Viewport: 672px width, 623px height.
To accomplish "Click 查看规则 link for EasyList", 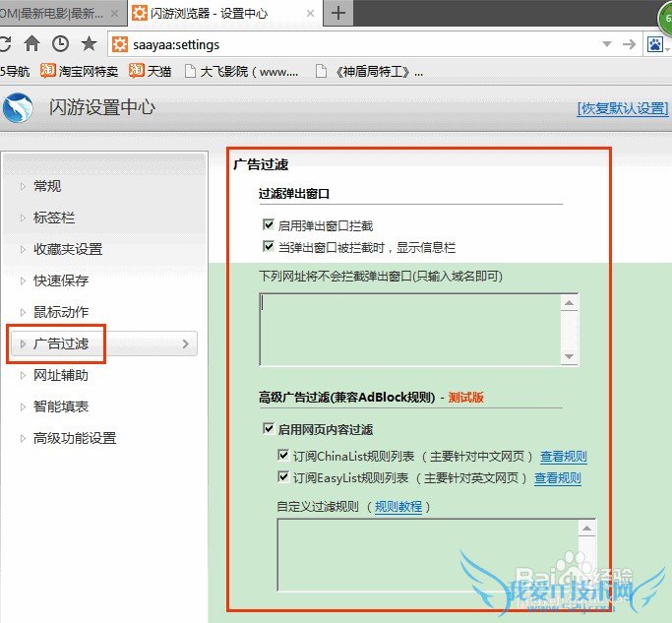I will [558, 478].
